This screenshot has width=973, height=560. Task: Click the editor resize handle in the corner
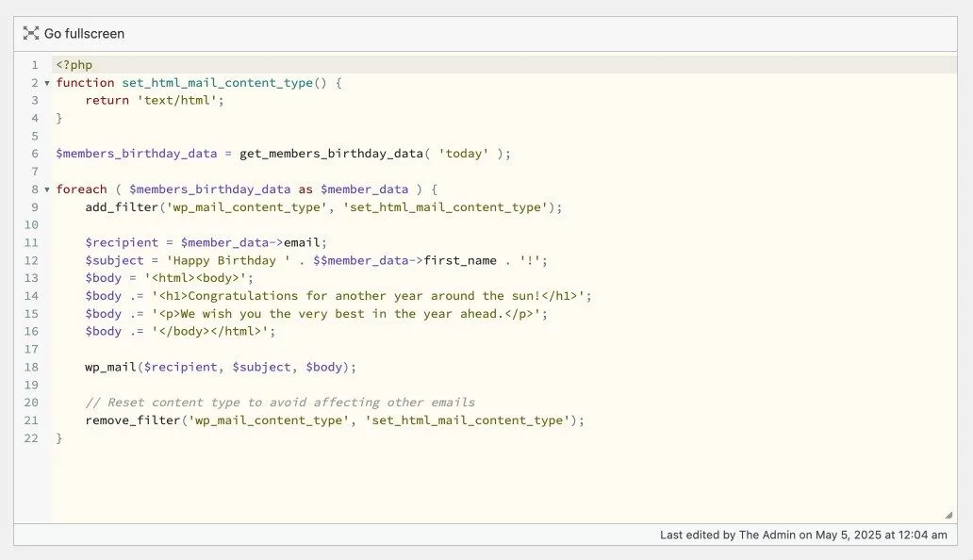coord(948,515)
